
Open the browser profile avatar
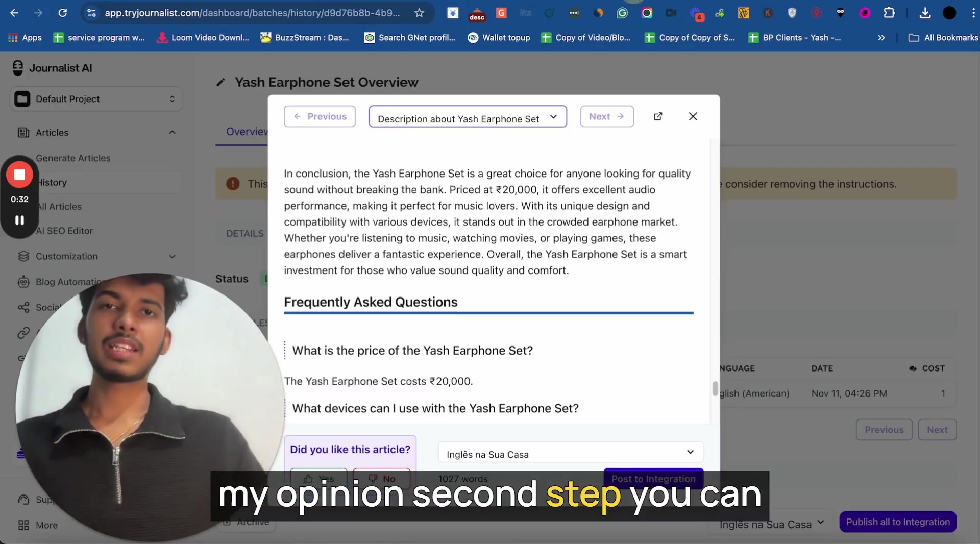click(949, 13)
